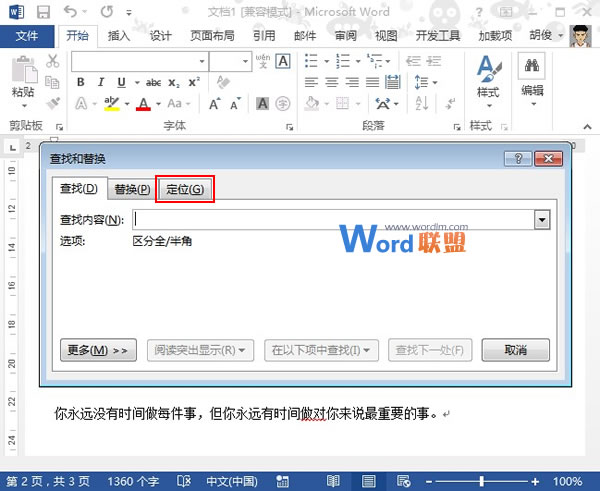This screenshot has width=600, height=491.
Task: Switch to the 插入 ribbon tab
Action: (x=119, y=36)
